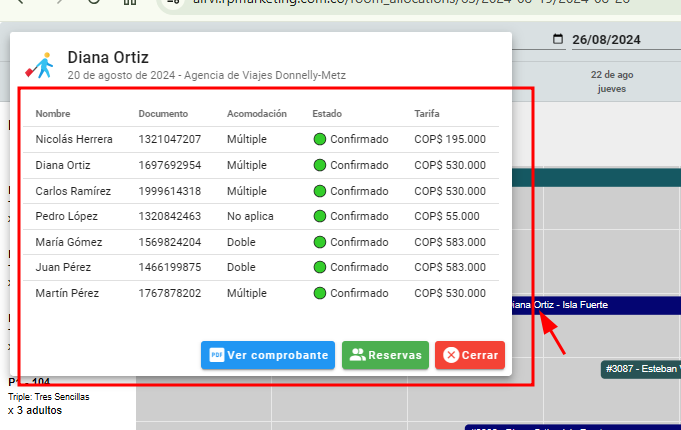Click the calendar icon beside 26/08/2024

[558, 41]
